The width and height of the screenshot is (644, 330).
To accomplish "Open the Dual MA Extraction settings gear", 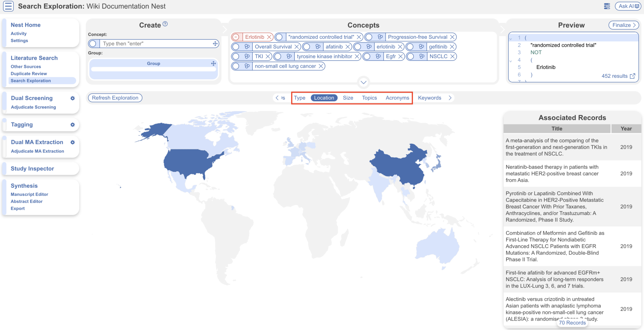I will pyautogui.click(x=73, y=142).
